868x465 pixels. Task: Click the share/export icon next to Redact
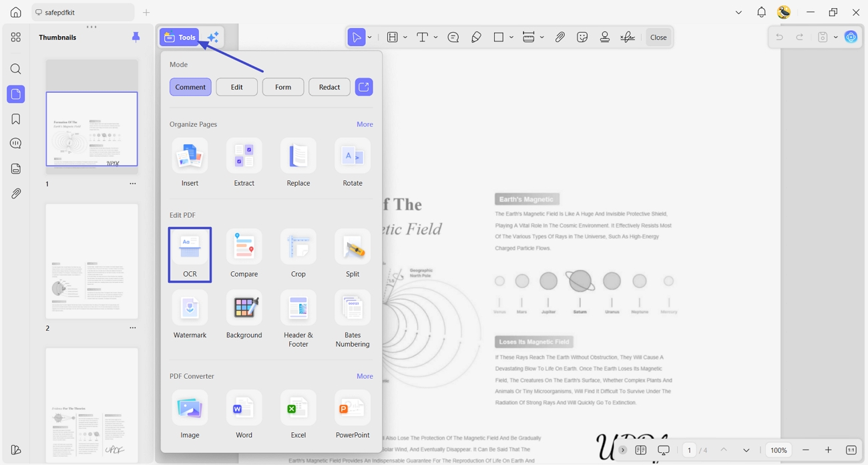tap(364, 87)
